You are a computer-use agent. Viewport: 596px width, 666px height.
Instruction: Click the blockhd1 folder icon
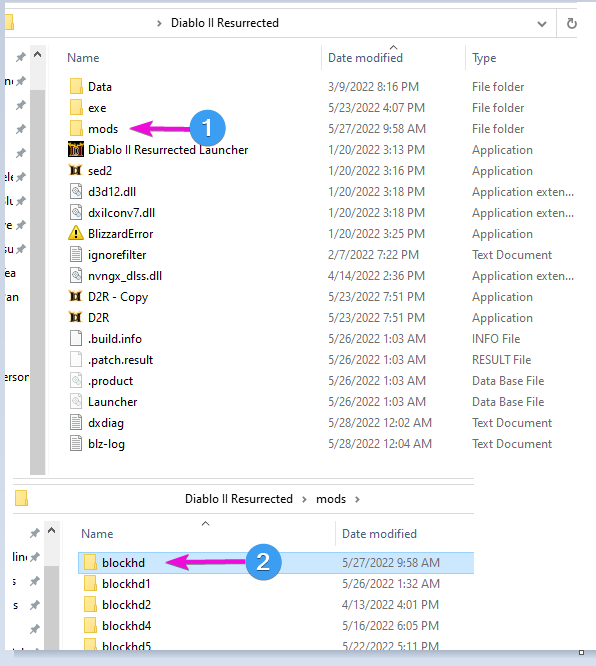(90, 583)
